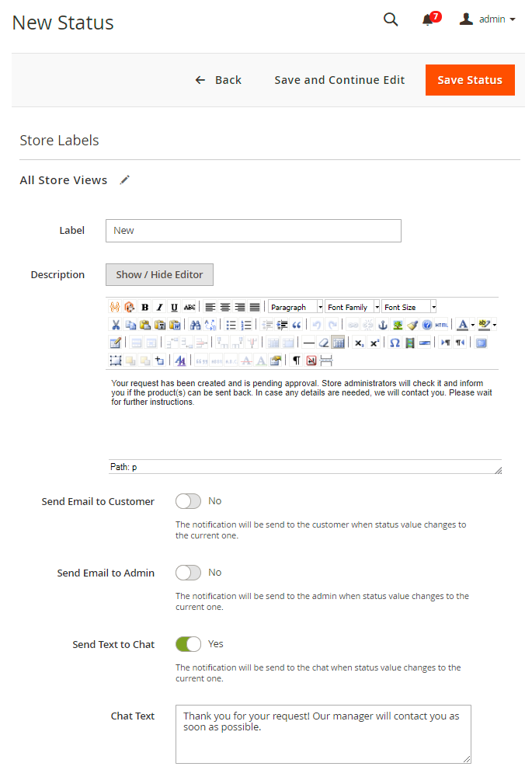Open editor help question mark icon
Screen dimensions: 532x777
point(427,325)
